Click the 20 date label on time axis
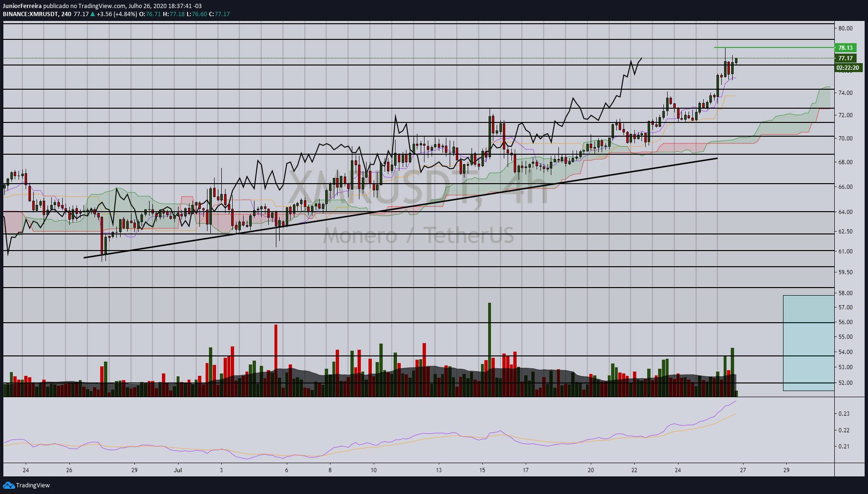Viewport: 868px width, 494px height. point(591,470)
